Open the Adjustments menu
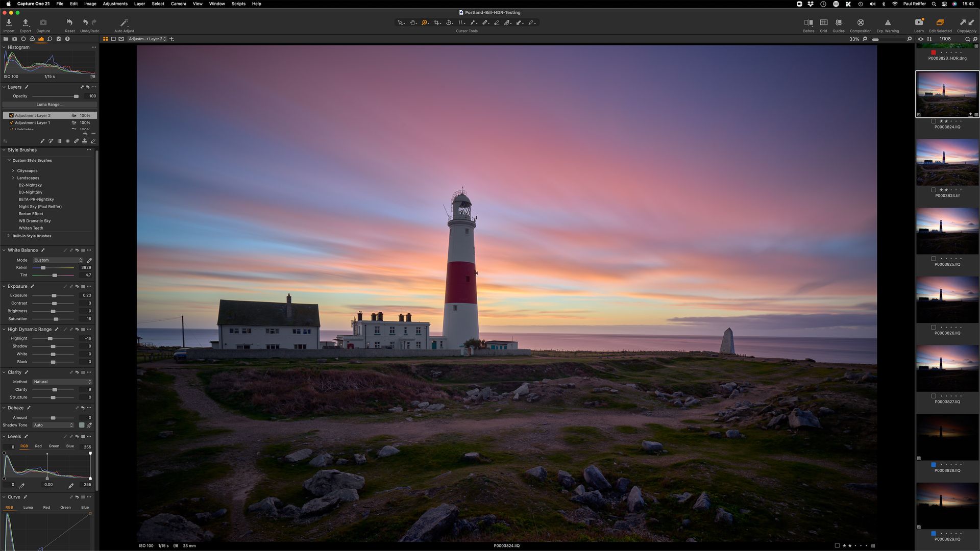The height and width of the screenshot is (551, 980). click(x=115, y=4)
